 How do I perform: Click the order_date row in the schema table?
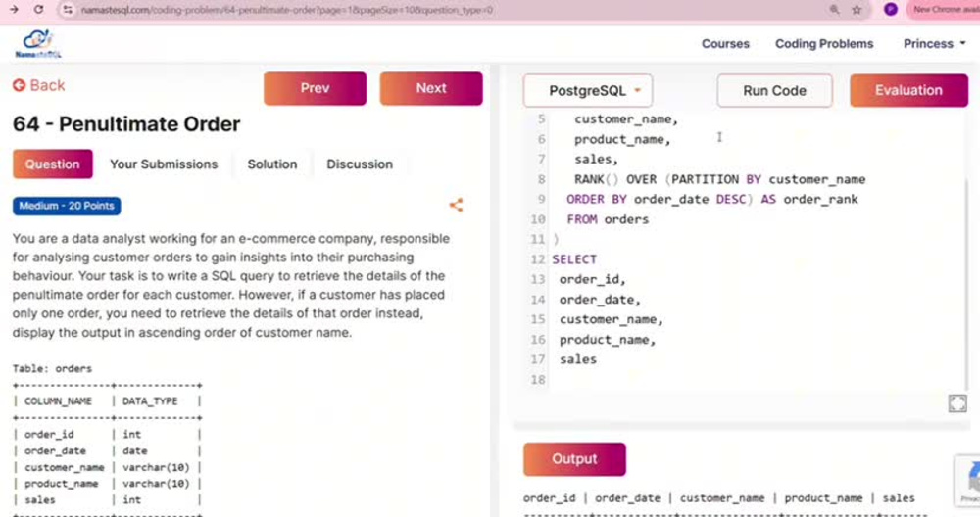pyautogui.click(x=107, y=450)
